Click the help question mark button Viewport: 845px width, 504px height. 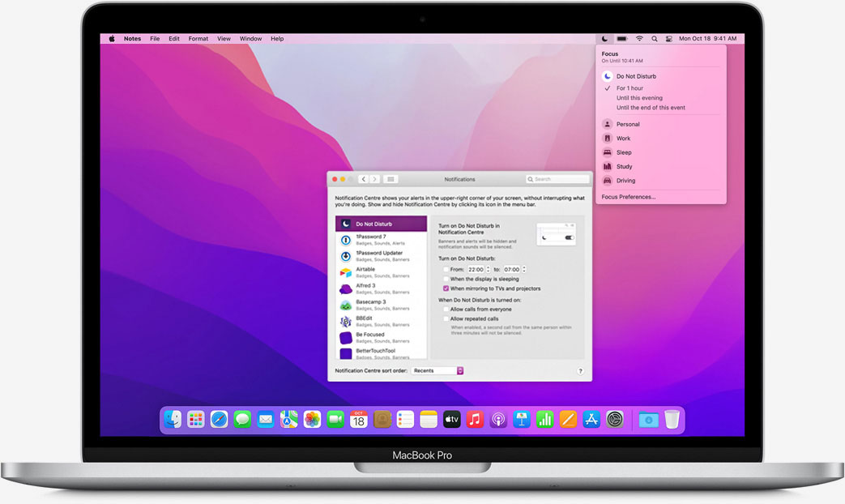580,371
